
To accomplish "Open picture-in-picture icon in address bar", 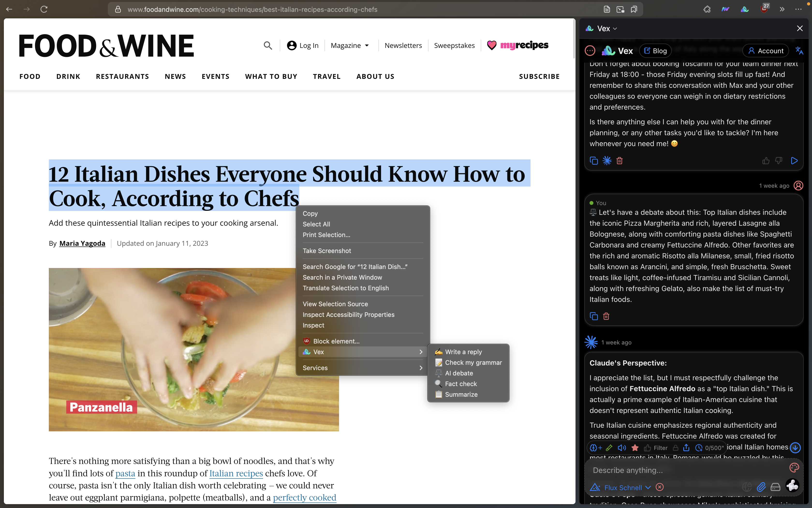I will [620, 9].
